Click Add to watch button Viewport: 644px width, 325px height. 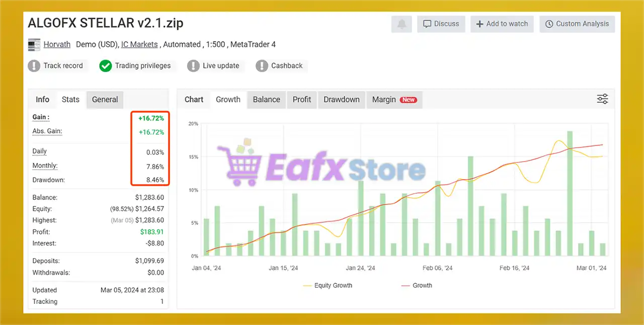pyautogui.click(x=502, y=24)
